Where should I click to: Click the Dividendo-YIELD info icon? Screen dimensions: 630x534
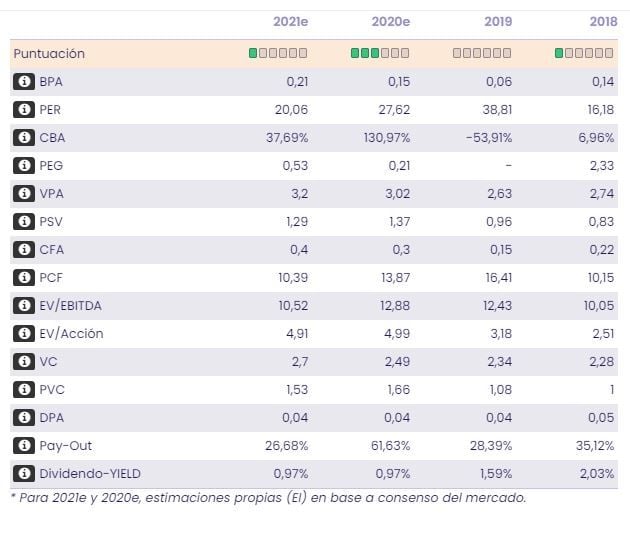coord(23,474)
